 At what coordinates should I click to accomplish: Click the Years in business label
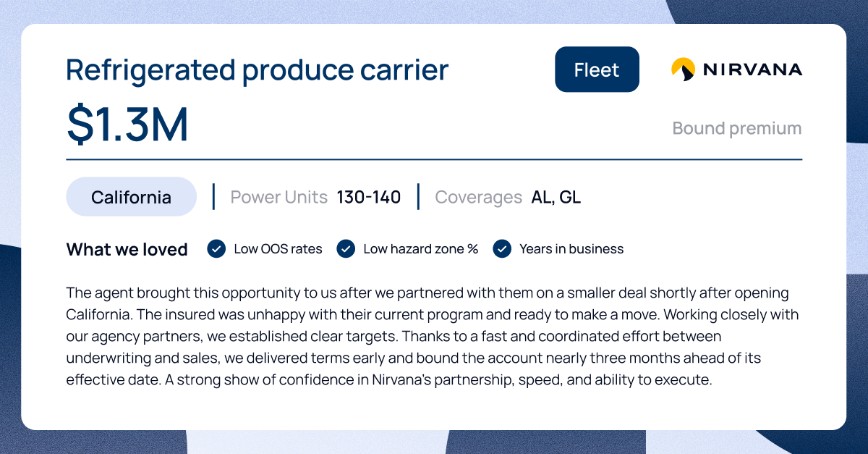[571, 249]
